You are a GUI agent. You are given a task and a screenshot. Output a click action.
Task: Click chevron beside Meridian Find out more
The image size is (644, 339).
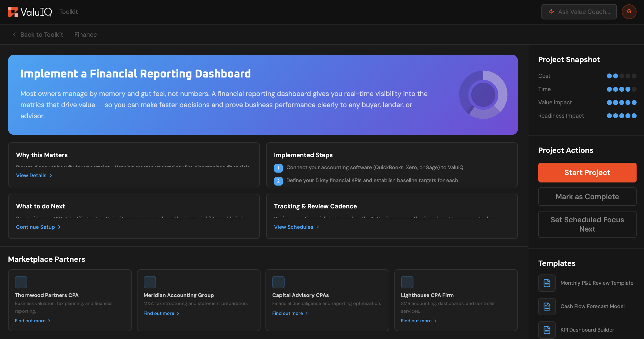[178, 313]
